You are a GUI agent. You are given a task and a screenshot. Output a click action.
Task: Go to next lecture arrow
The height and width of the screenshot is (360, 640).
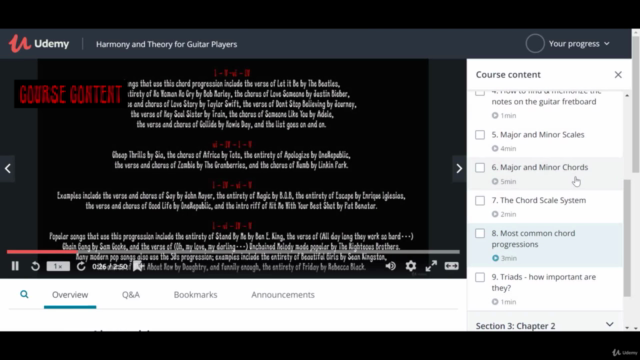coord(459,168)
